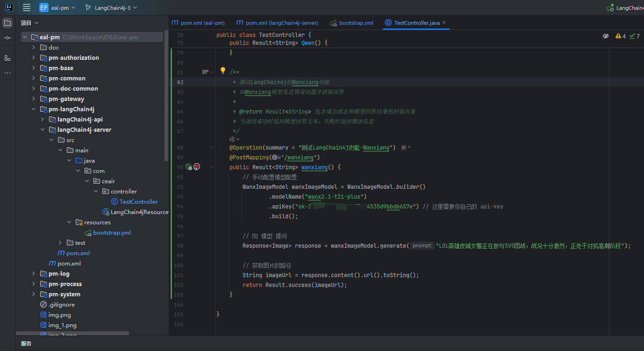
Task: Click the red request mapping gutter icon at line 90
Action: [x=197, y=167]
